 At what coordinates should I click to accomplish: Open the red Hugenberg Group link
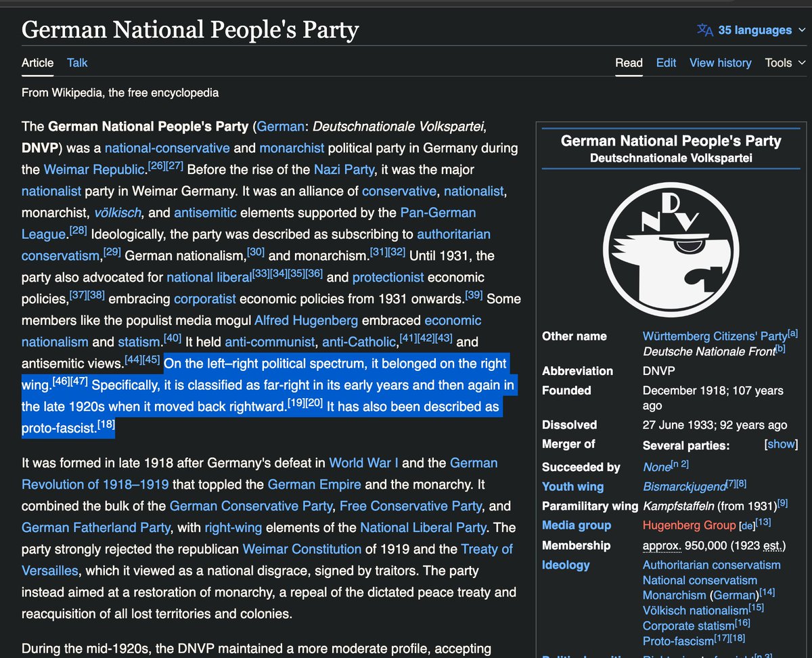(x=689, y=525)
